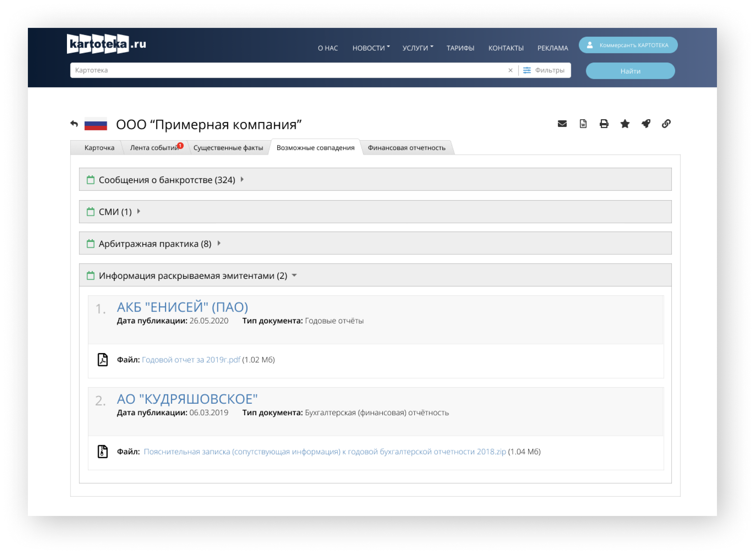Click the Russian flag icon

[96, 124]
